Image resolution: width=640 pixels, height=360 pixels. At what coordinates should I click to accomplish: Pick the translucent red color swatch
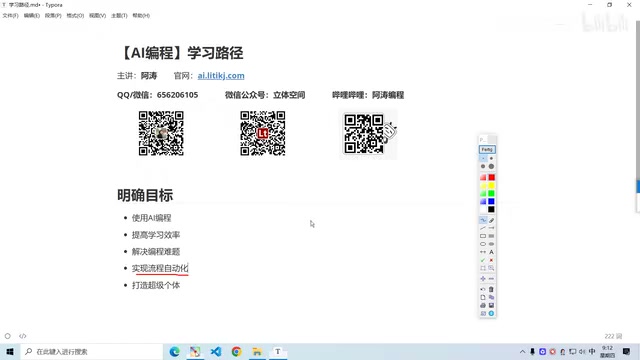483,178
